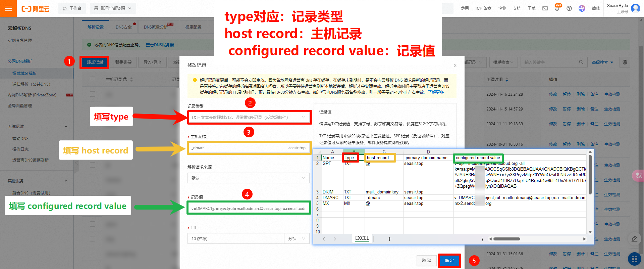Focus the 记录值 v=DMARC1 input field

coord(249,209)
